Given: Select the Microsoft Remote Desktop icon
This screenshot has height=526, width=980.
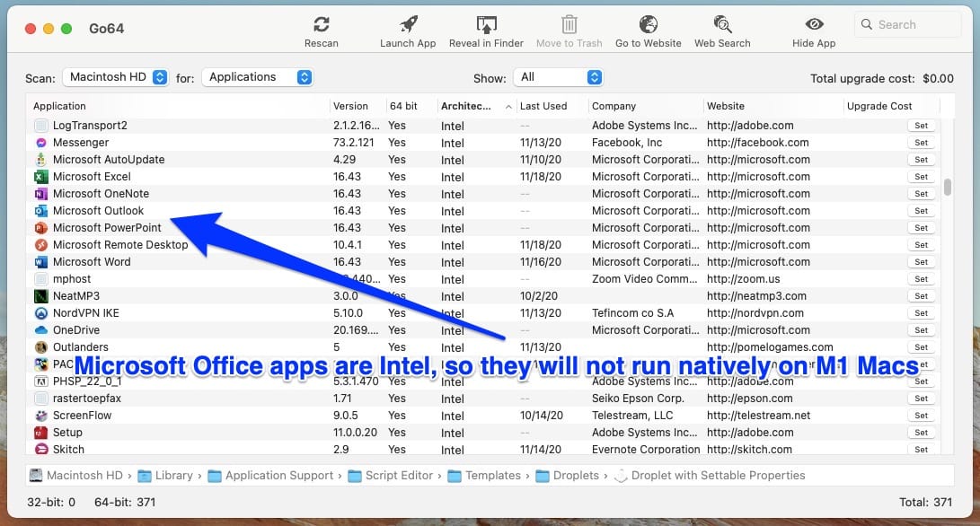Looking at the screenshot, I should 41,245.
